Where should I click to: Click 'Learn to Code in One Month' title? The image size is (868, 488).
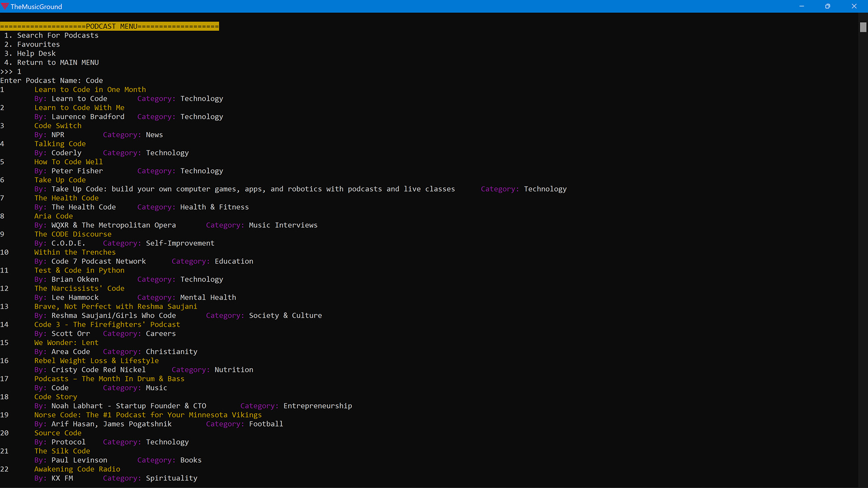pos(90,89)
